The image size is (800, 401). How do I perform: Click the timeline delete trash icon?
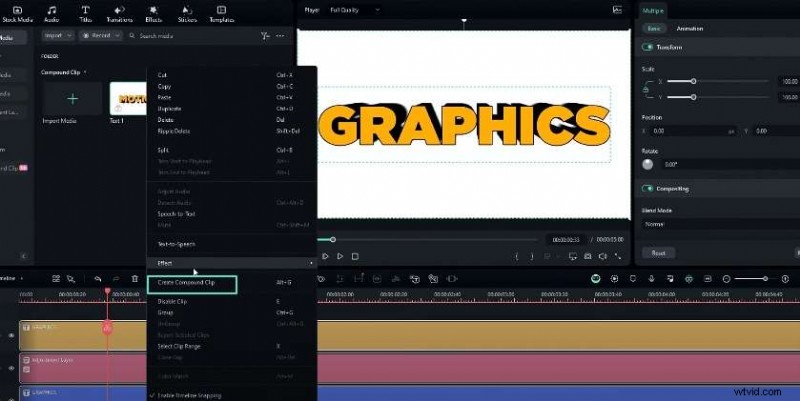click(x=135, y=279)
